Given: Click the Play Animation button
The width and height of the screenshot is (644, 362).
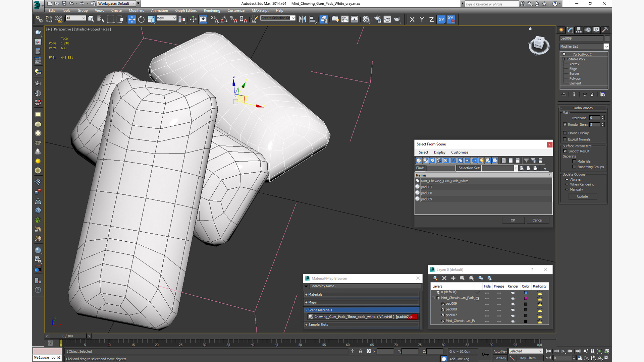Looking at the screenshot, I should [563, 351].
